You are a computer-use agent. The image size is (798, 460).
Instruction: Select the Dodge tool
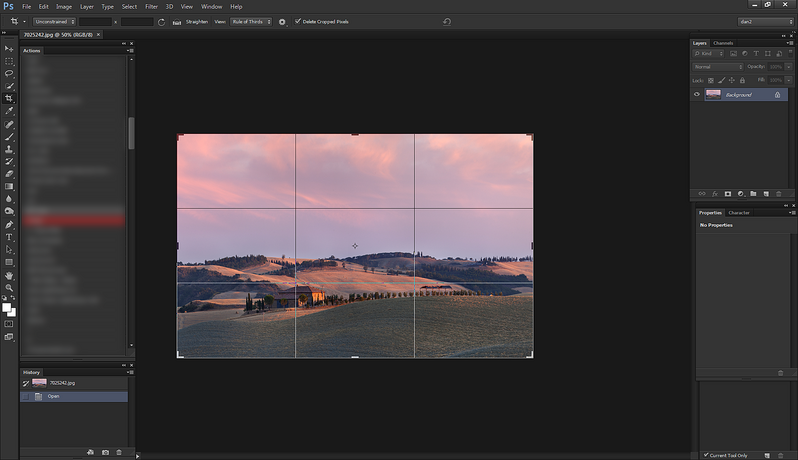coord(9,211)
